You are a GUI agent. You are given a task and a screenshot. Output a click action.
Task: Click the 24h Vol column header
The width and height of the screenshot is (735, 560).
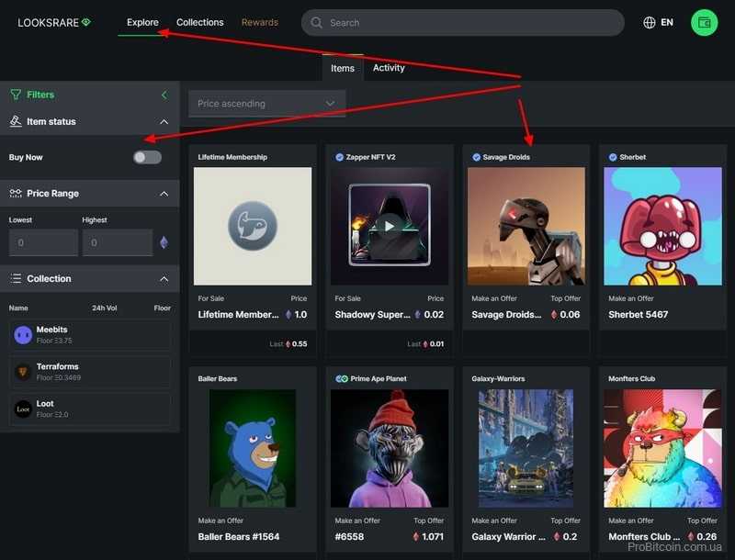(105, 308)
